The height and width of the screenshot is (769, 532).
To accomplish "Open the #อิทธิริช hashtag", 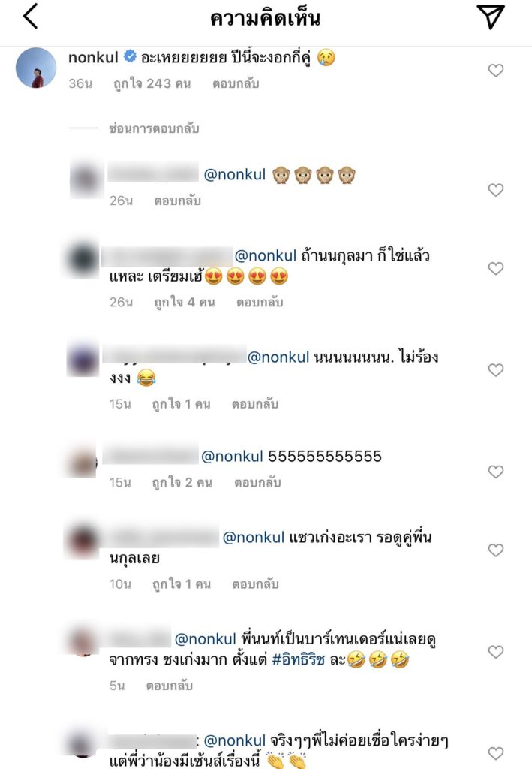I will pos(299,659).
